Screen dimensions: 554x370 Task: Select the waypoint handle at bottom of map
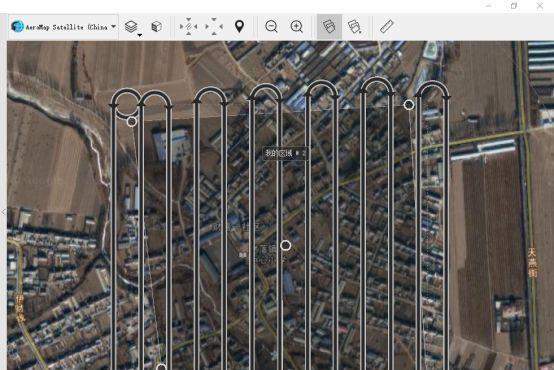point(161,367)
